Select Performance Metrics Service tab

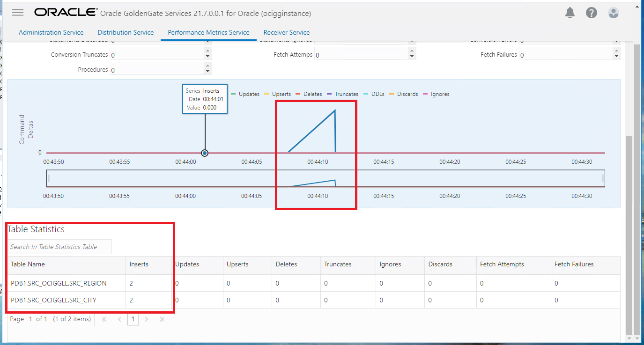pyautogui.click(x=208, y=32)
